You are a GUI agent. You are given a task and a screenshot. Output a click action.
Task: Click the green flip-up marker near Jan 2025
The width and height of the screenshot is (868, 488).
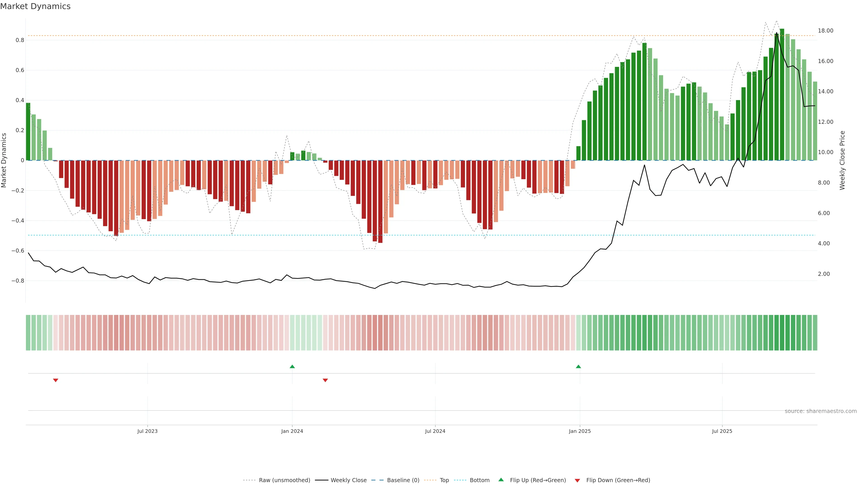pyautogui.click(x=578, y=366)
